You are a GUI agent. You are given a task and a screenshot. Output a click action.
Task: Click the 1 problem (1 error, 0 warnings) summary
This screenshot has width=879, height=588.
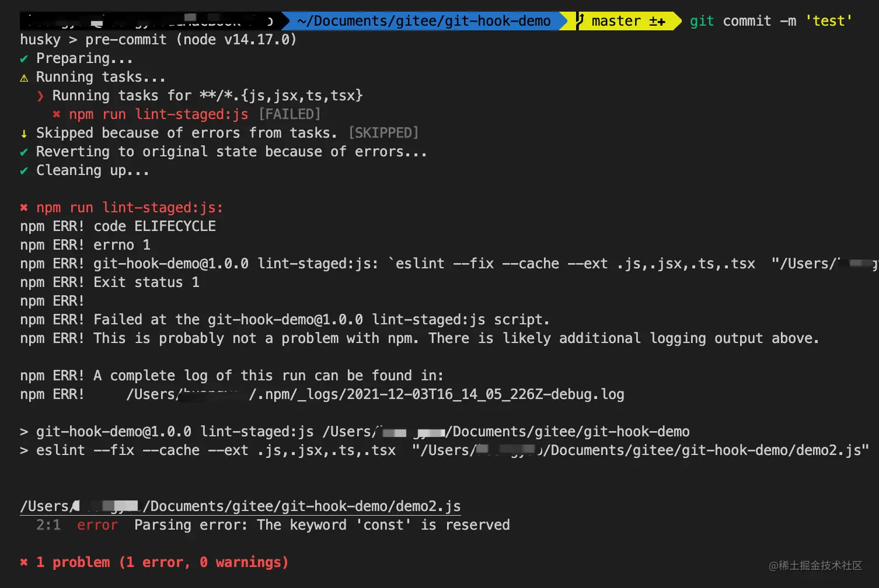click(x=162, y=562)
